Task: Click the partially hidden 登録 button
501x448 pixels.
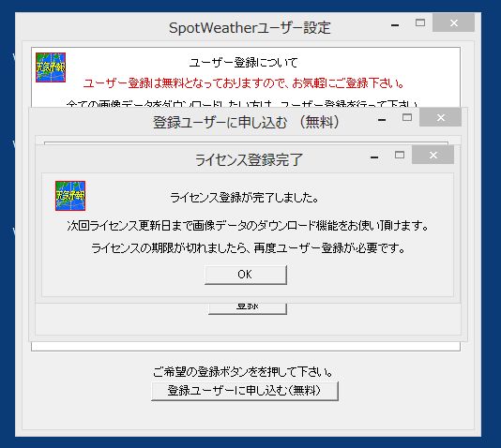Action: click(248, 308)
